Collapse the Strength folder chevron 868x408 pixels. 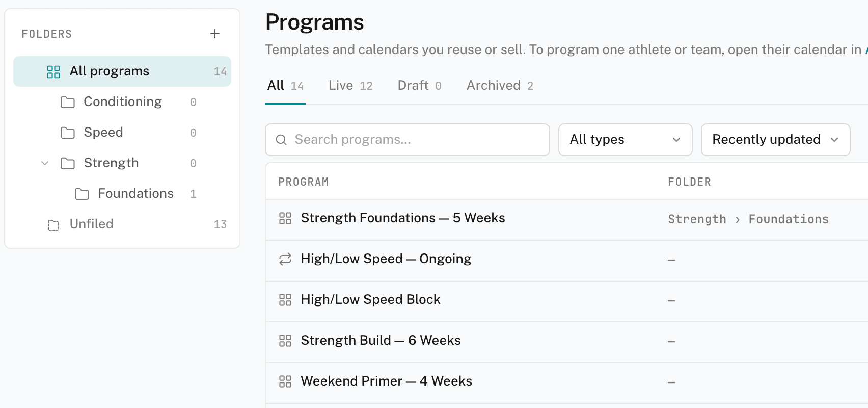point(45,163)
